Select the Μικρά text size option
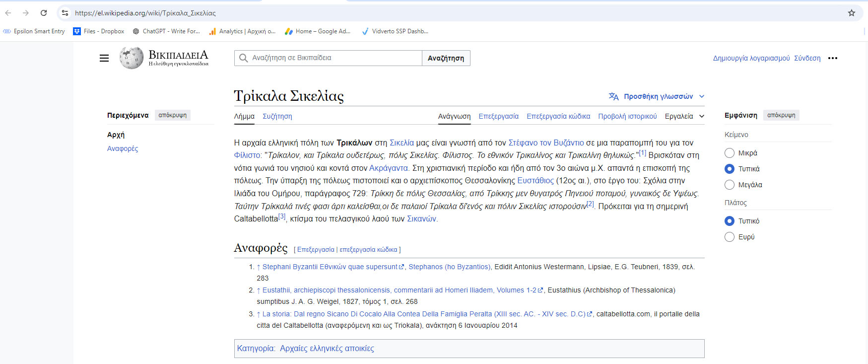 (x=730, y=153)
